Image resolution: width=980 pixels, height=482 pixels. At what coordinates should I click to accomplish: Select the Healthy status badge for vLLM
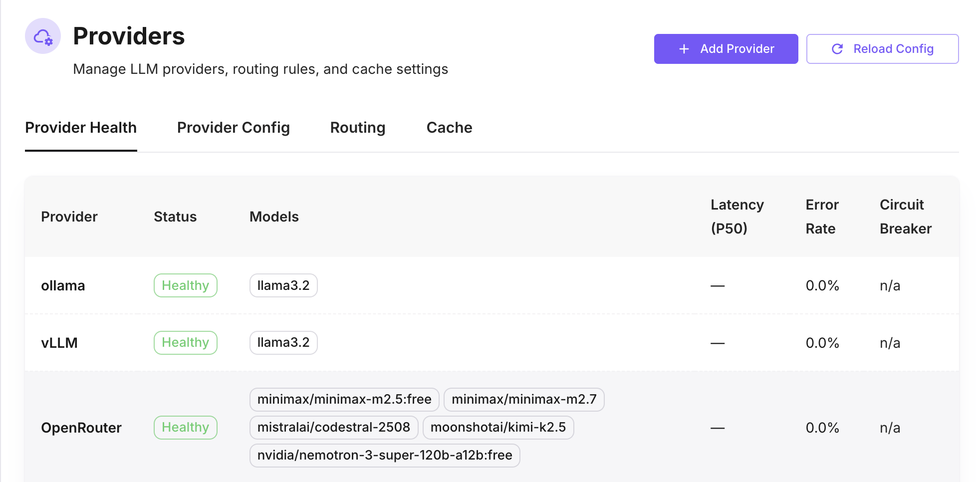tap(185, 342)
